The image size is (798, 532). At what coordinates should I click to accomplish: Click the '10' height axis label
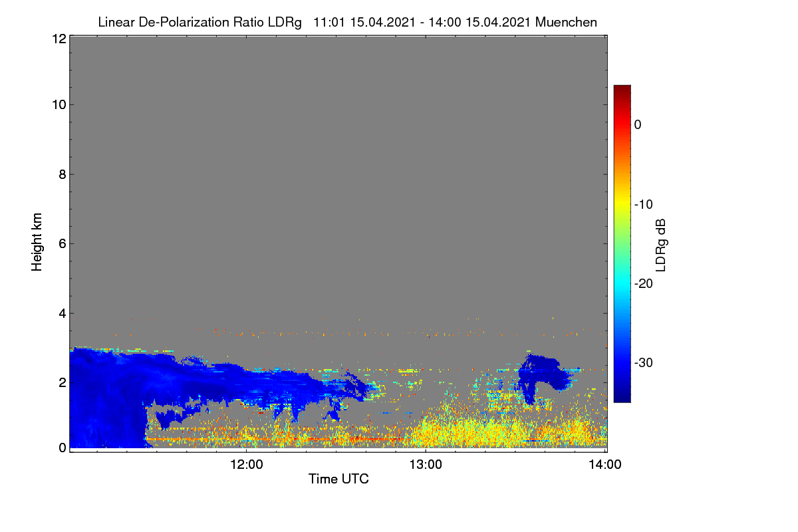[58, 104]
